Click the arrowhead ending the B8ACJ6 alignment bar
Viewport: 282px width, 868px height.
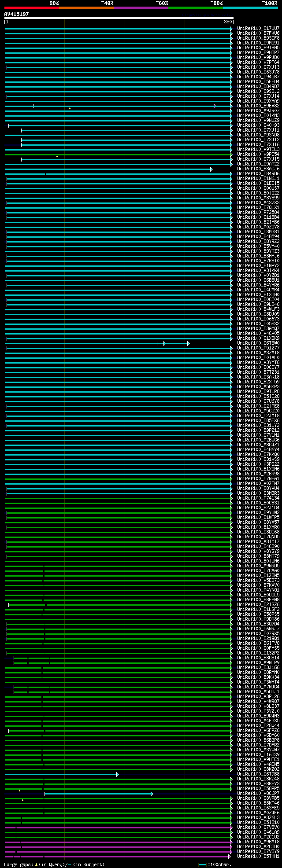click(x=211, y=169)
